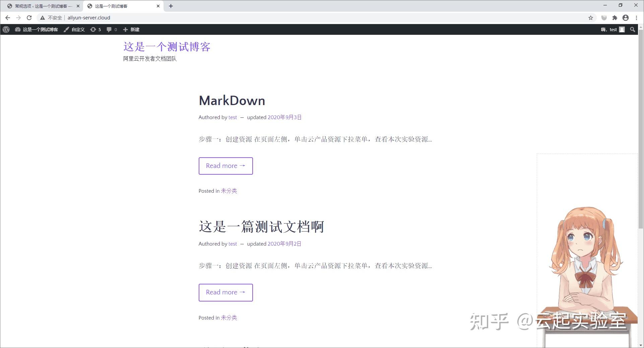644x348 pixels.
Task: Open the 这是一个测试博客 admin bar site menu
Action: click(x=37, y=29)
